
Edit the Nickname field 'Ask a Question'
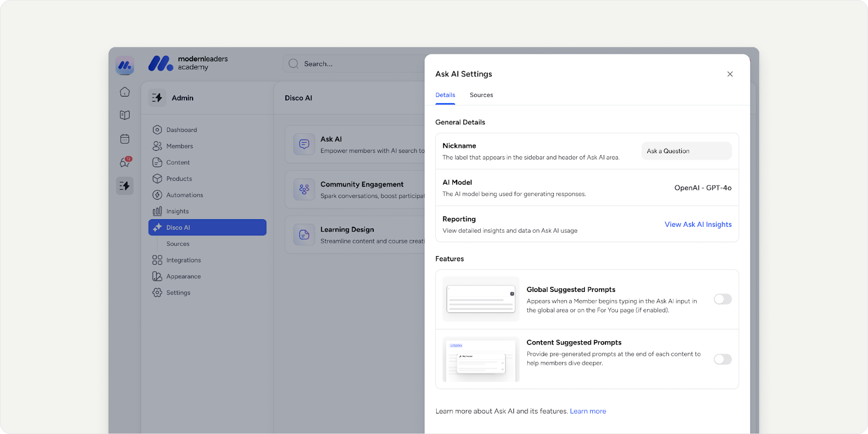[x=686, y=151]
